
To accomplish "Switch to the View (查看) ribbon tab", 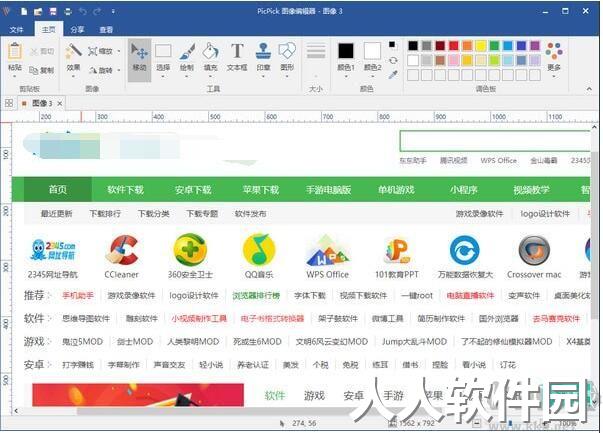I will [106, 30].
